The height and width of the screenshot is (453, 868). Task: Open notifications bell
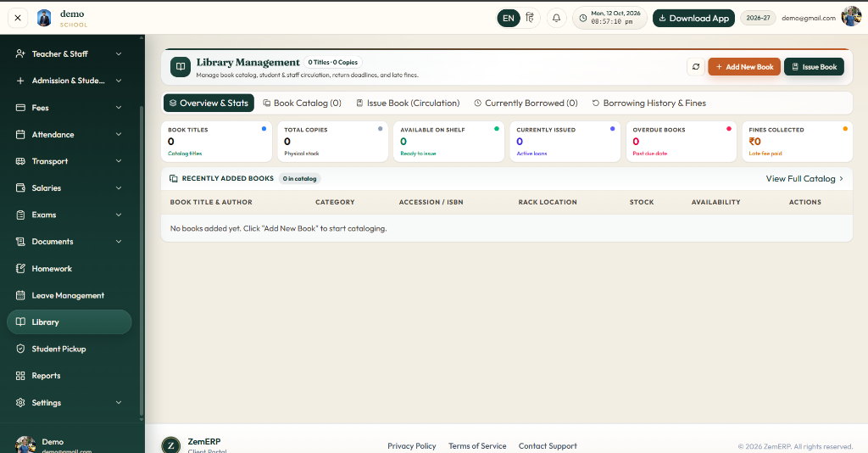[556, 18]
